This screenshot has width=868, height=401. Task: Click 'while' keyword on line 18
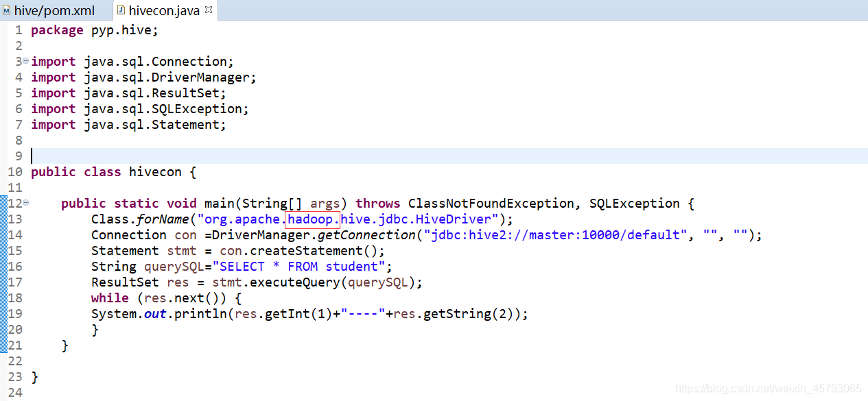pos(110,298)
